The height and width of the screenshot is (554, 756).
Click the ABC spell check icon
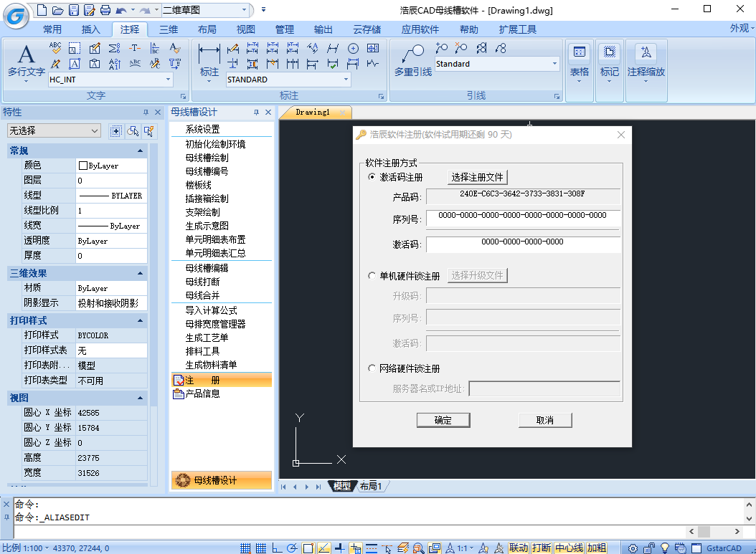tap(55, 48)
